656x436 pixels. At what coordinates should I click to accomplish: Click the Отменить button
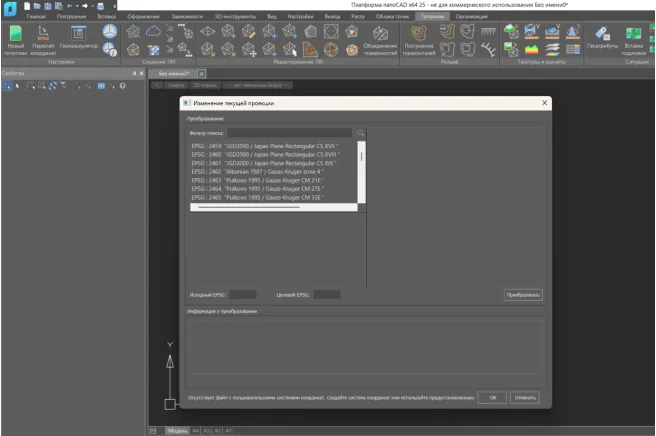point(525,397)
